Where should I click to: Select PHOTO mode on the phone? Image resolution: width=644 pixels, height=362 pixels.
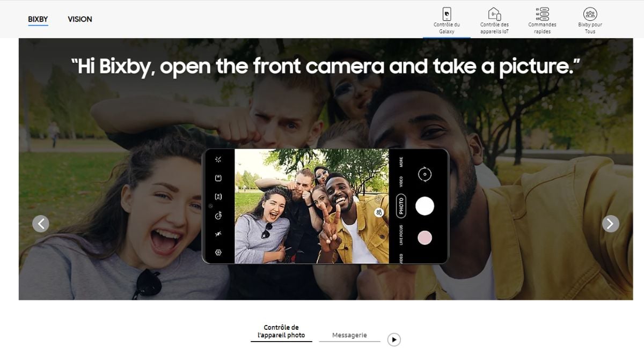click(x=401, y=206)
